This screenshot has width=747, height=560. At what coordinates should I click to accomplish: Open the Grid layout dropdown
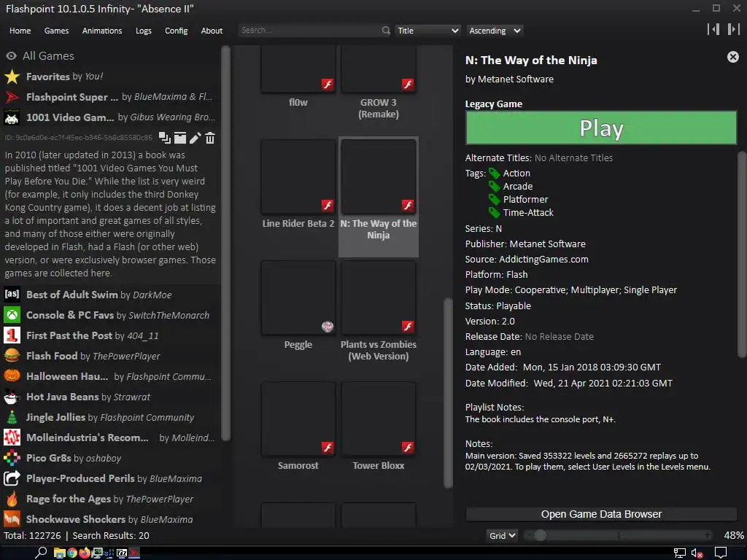502,536
